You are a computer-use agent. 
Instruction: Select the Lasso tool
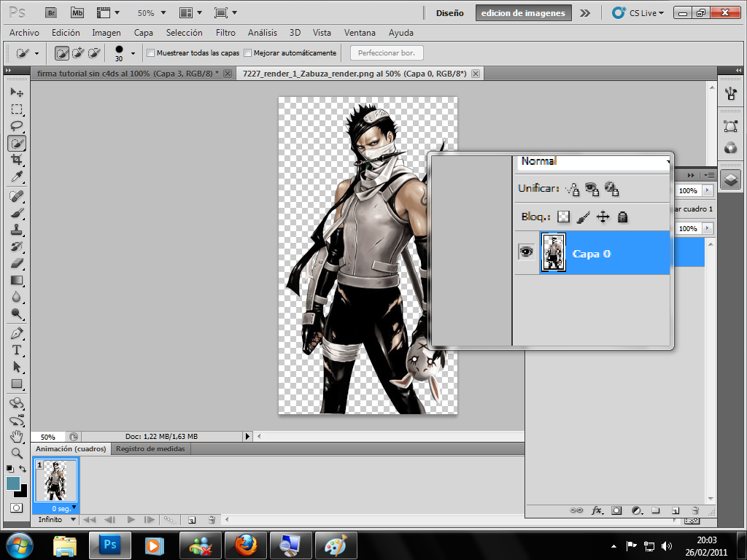[17, 125]
